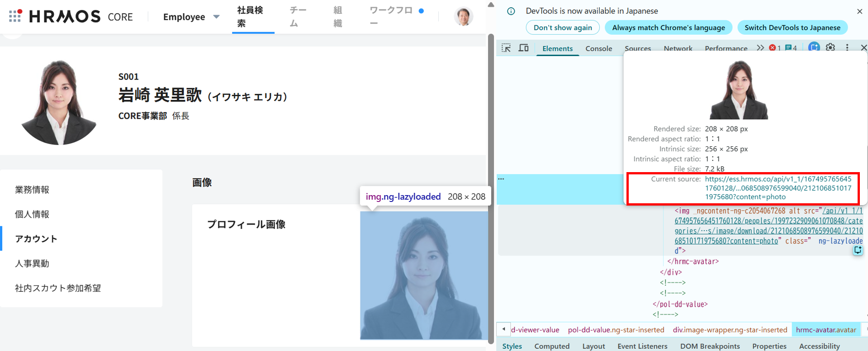
Task: Dismiss the DevTools language notification bar
Action: 859,11
